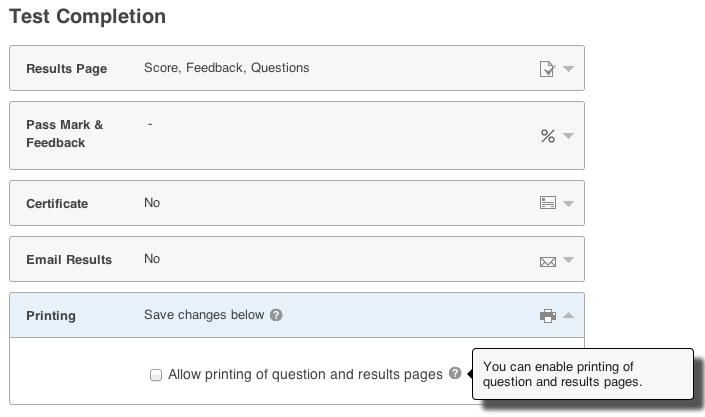Click the Results Page document icon
This screenshot has width=705, height=417.
pyautogui.click(x=547, y=69)
